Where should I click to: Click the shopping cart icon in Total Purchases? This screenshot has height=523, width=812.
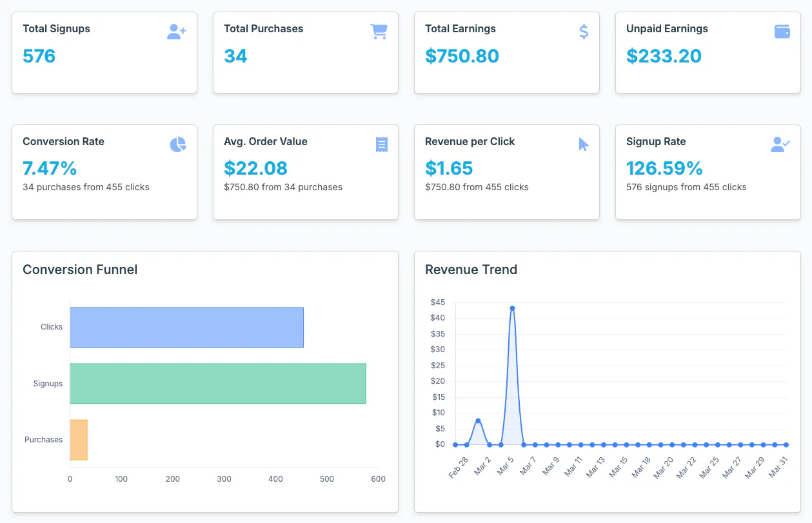click(x=379, y=32)
